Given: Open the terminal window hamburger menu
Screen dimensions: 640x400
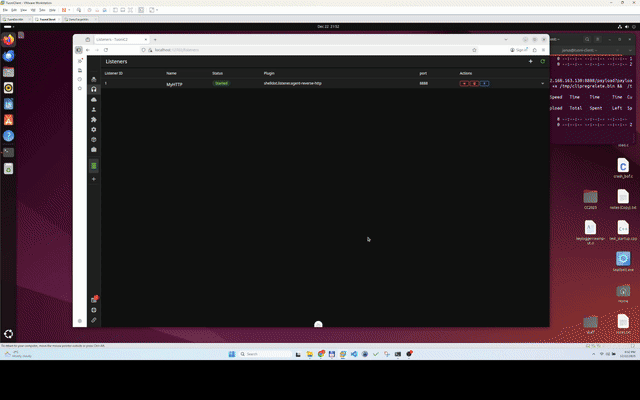Looking at the screenshot, I should tap(598, 39).
